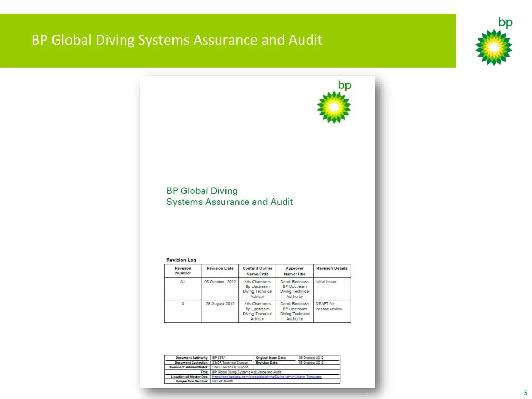Select the unique doc number 'UDF-0016-001'

[x=223, y=381]
